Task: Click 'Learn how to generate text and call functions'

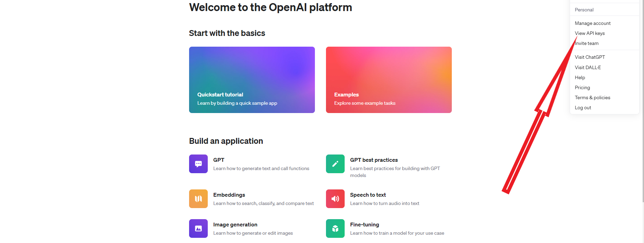Action: (261, 168)
